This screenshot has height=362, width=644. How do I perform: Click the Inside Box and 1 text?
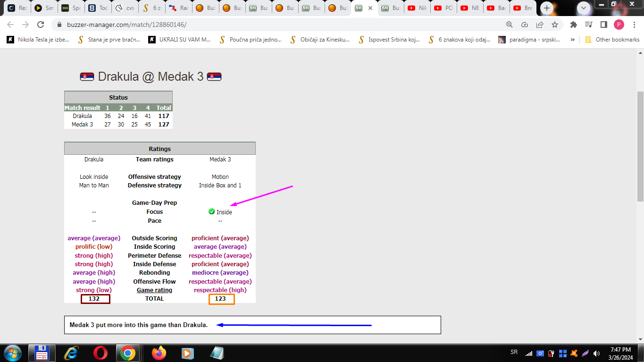[220, 185]
